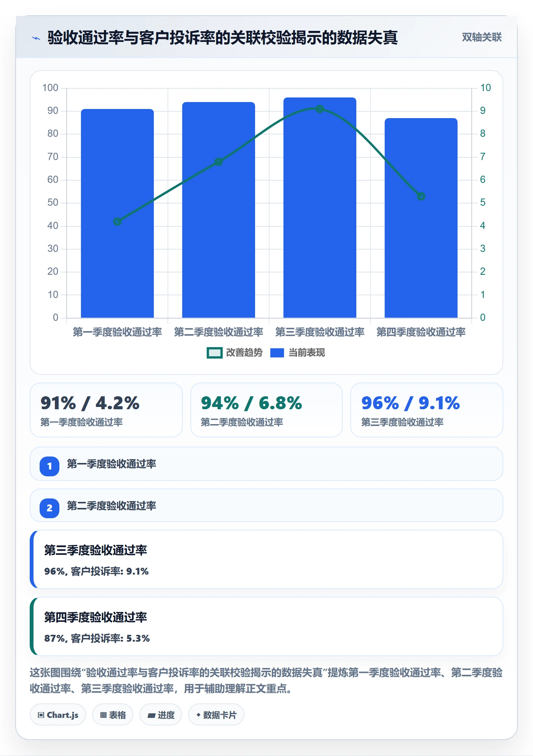This screenshot has height=756, width=533.
Task: Select the 91% / 4.2% data card
Action: [106, 410]
